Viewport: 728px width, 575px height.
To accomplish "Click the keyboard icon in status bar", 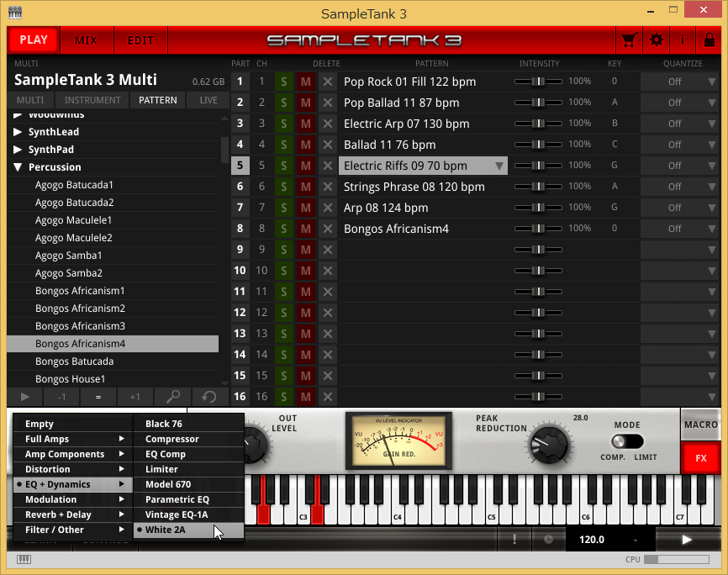I will [24, 559].
